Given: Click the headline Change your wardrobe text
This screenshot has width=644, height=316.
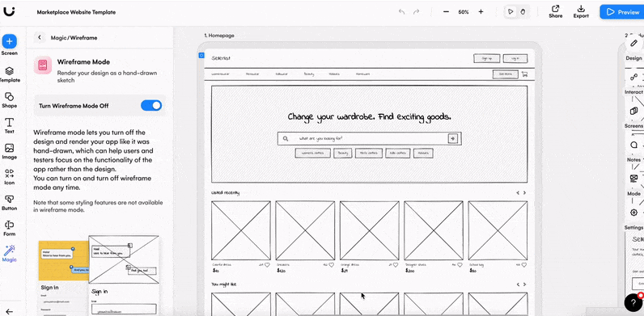Looking at the screenshot, I should [369, 116].
